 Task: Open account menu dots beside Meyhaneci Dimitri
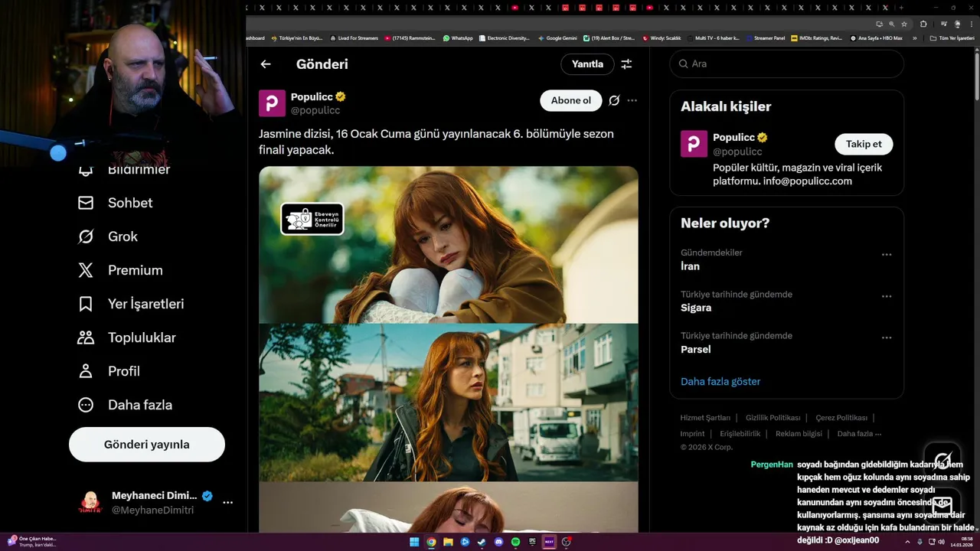[227, 503]
